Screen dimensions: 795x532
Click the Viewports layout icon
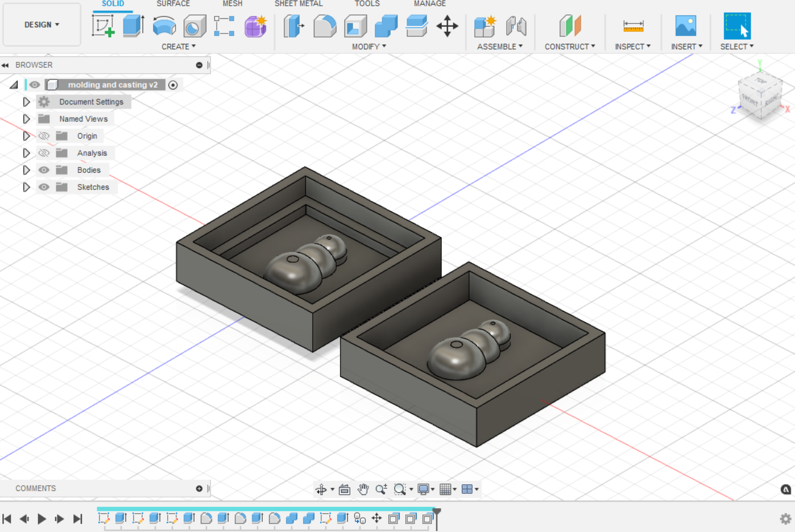pyautogui.click(x=467, y=489)
